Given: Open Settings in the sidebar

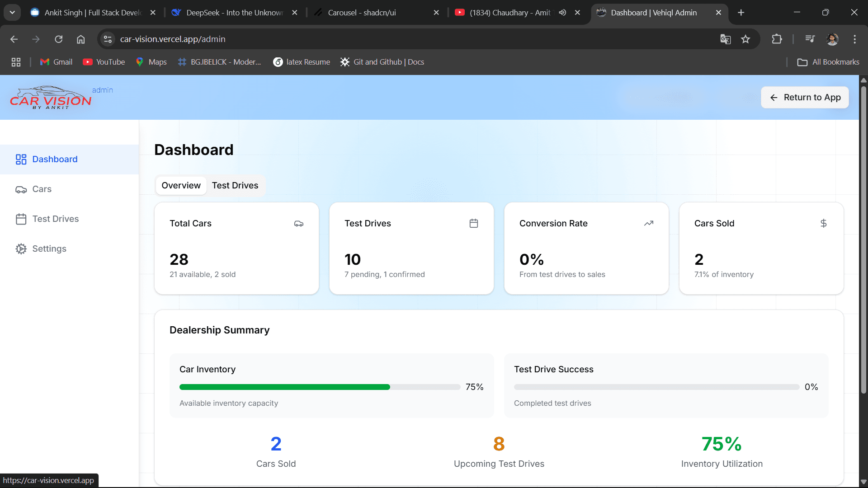Looking at the screenshot, I should tap(69, 249).
